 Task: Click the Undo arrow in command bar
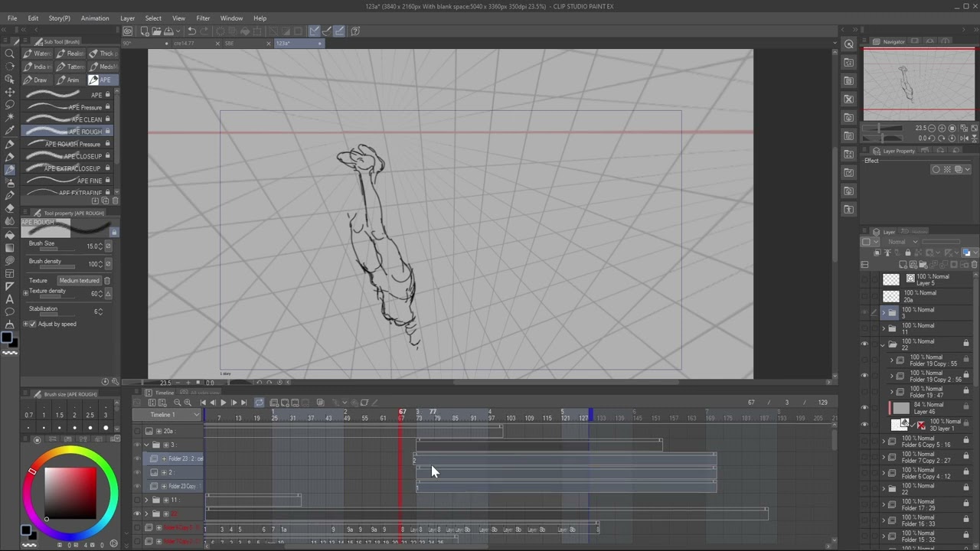point(191,31)
